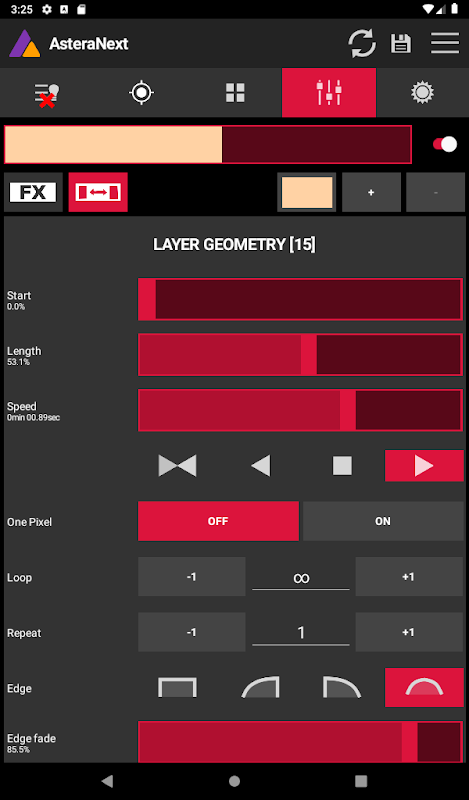The image size is (469, 800).
Task: Open the four-squares grid tab
Action: pos(235,93)
